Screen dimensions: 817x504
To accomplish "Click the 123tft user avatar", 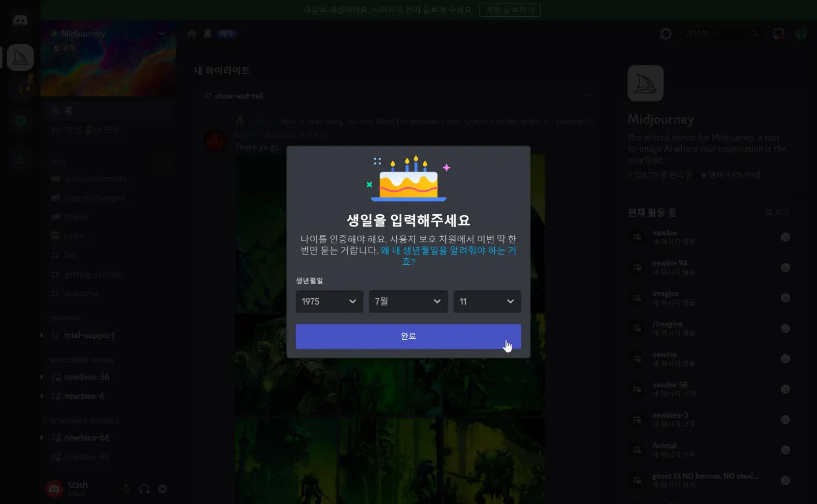I will coord(54,489).
